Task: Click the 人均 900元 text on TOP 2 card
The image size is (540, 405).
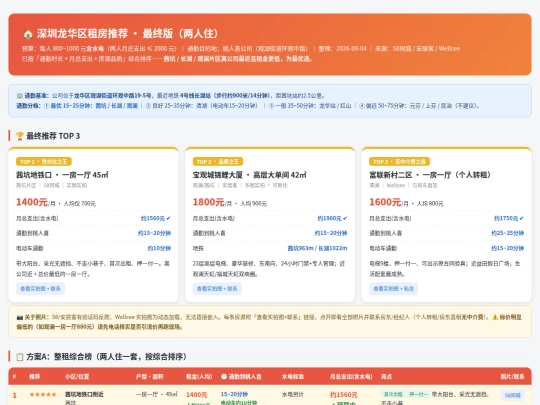Action: click(253, 204)
